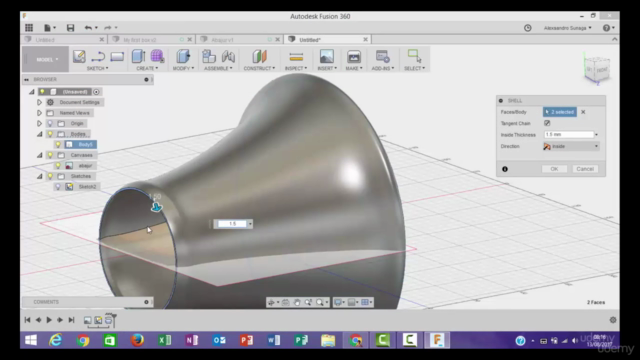Select the Press Pull modify tool

point(183,56)
